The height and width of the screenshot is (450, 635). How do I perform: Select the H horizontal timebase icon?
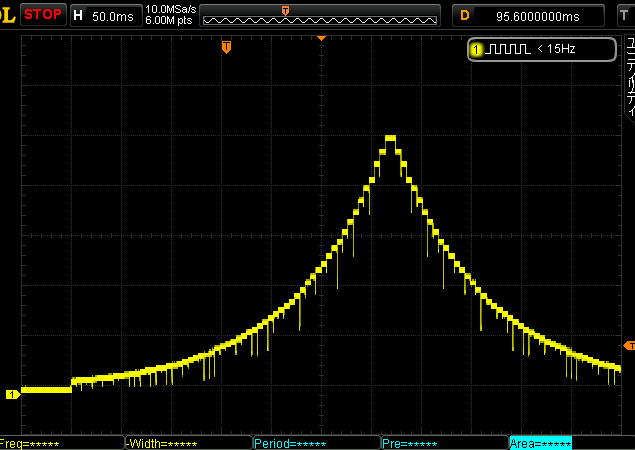(78, 16)
